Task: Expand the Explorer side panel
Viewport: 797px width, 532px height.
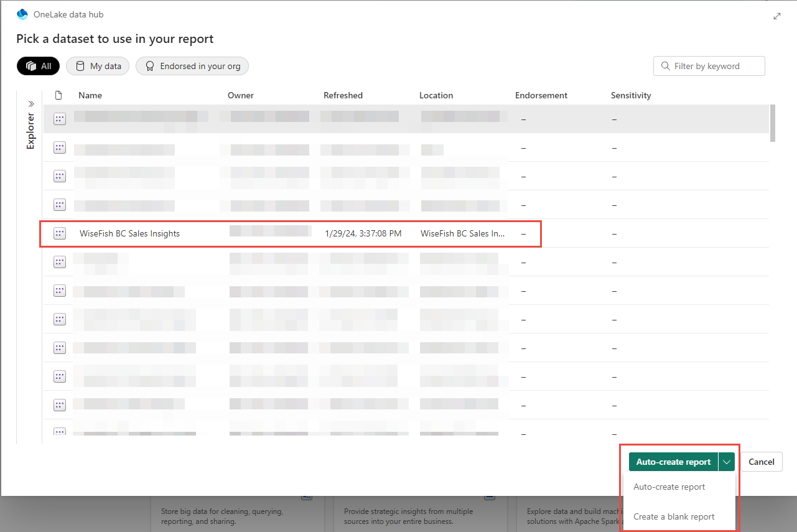Action: tap(30, 103)
